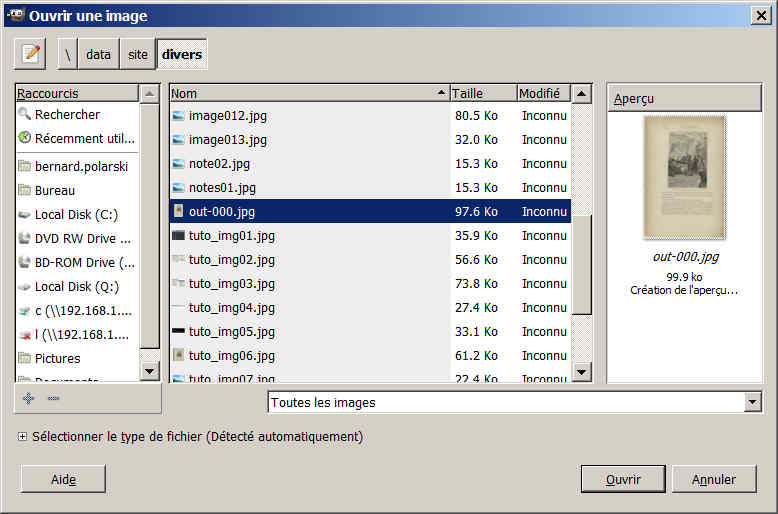Go to the data folder in path bar
Screen dimensions: 778x514
tap(98, 54)
